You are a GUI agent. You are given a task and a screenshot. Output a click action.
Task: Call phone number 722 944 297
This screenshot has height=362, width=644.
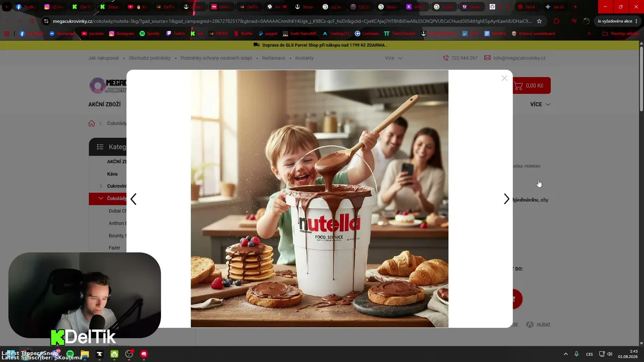point(460,58)
